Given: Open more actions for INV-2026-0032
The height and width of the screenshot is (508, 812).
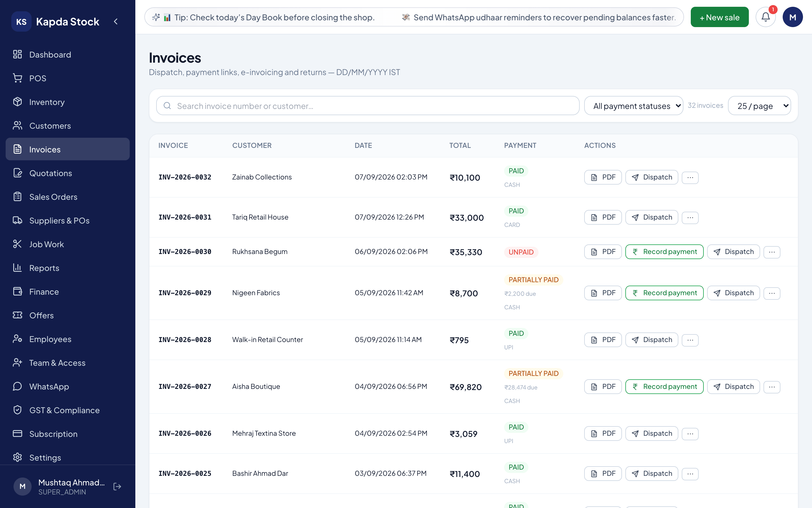Looking at the screenshot, I should [x=690, y=178].
